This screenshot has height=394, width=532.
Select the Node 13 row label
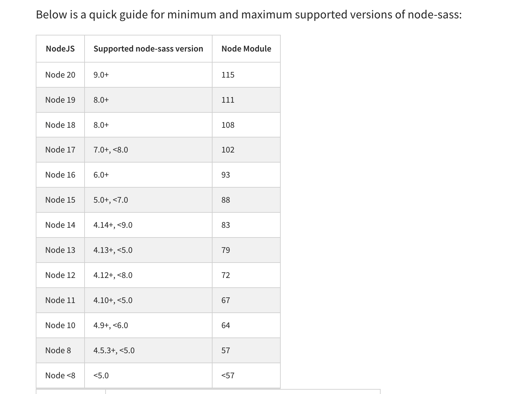(60, 250)
